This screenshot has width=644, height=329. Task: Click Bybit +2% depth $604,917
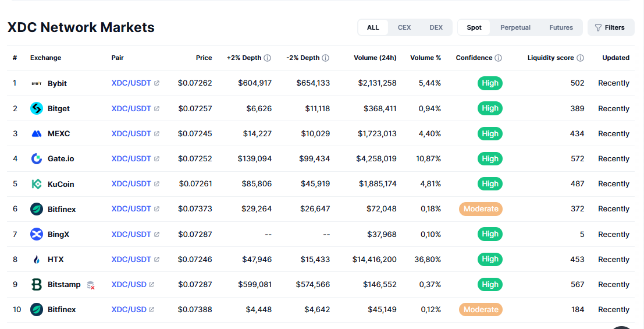click(x=255, y=83)
